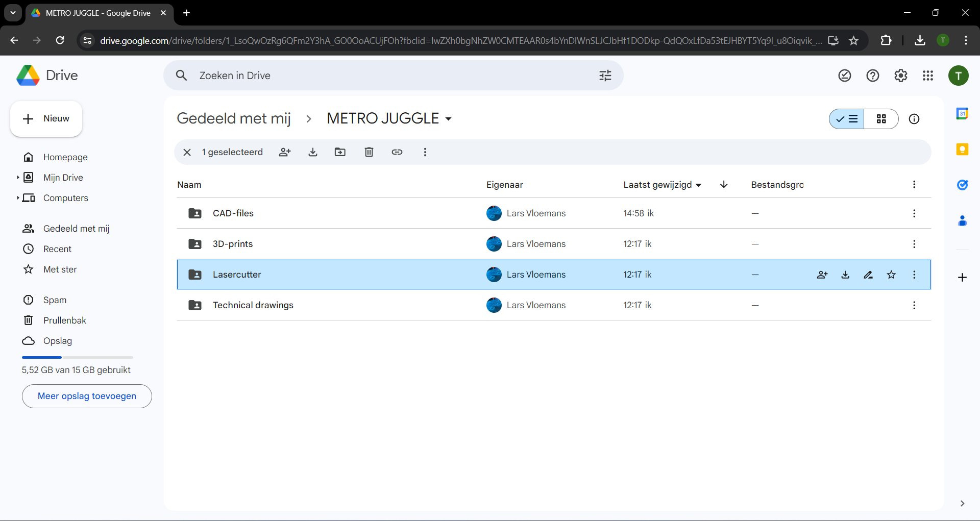Move selected item using folder-arrow icon
Screen dimensions: 980x521
[340, 152]
